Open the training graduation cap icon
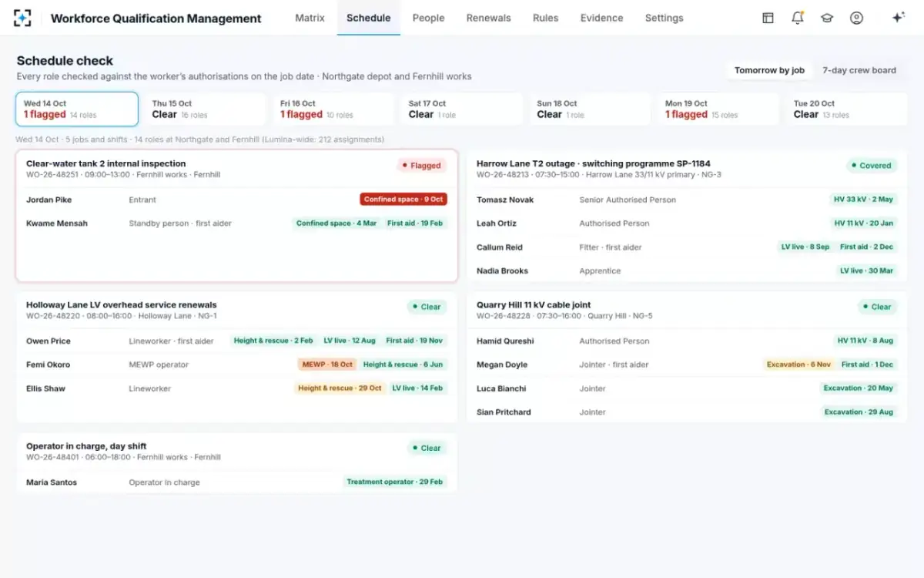The height and width of the screenshot is (578, 924). (x=827, y=18)
